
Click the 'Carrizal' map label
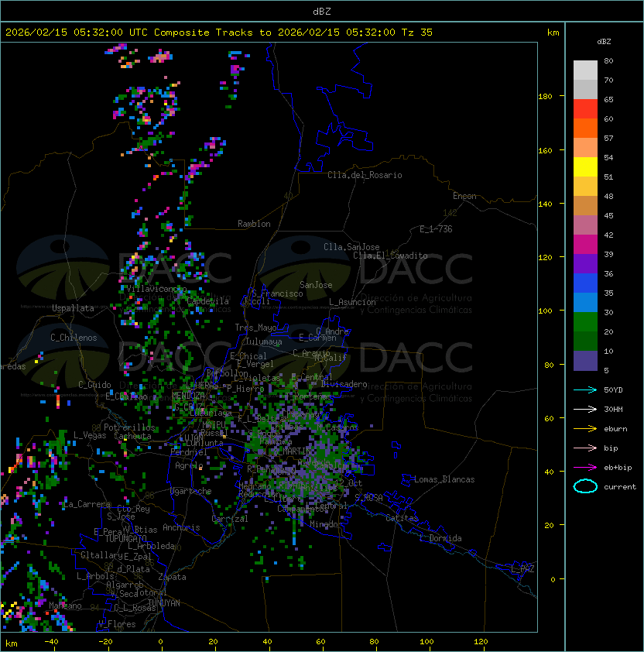(229, 519)
